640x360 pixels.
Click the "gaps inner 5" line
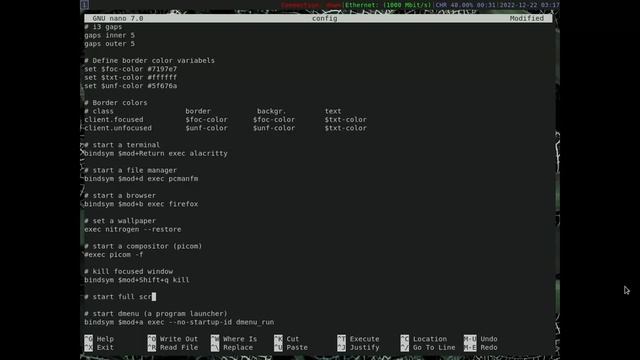[x=109, y=36]
